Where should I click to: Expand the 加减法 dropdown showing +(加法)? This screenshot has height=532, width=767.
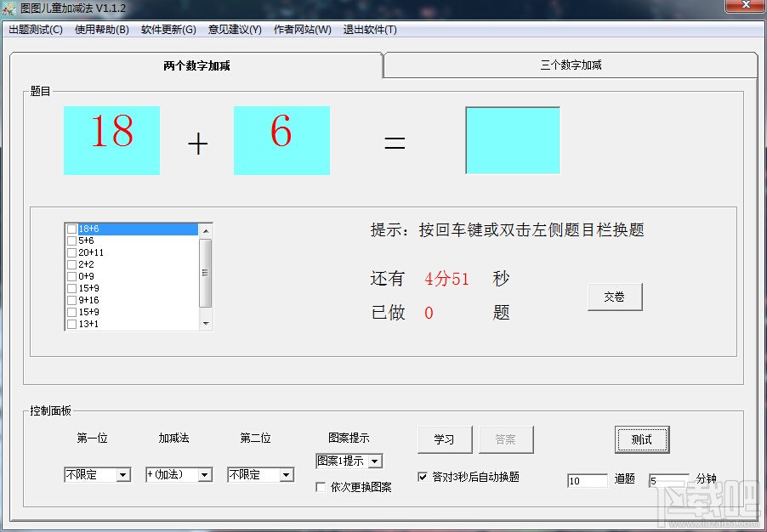[x=204, y=475]
